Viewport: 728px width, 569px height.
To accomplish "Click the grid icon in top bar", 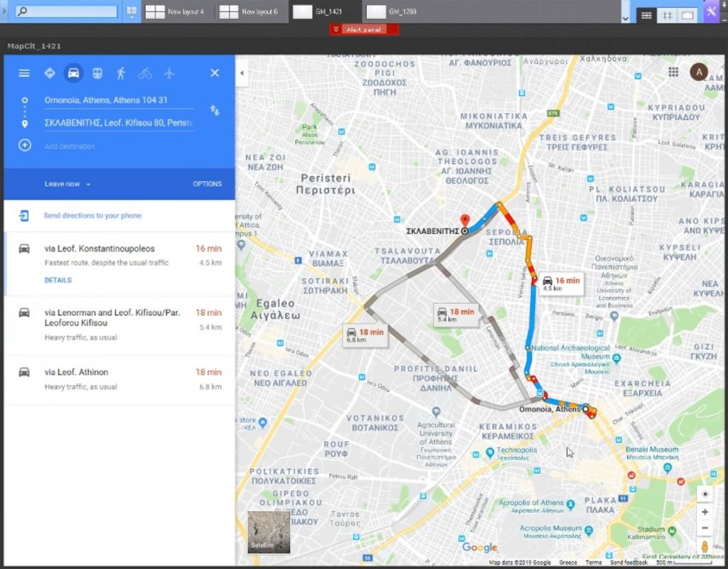I will pos(667,16).
